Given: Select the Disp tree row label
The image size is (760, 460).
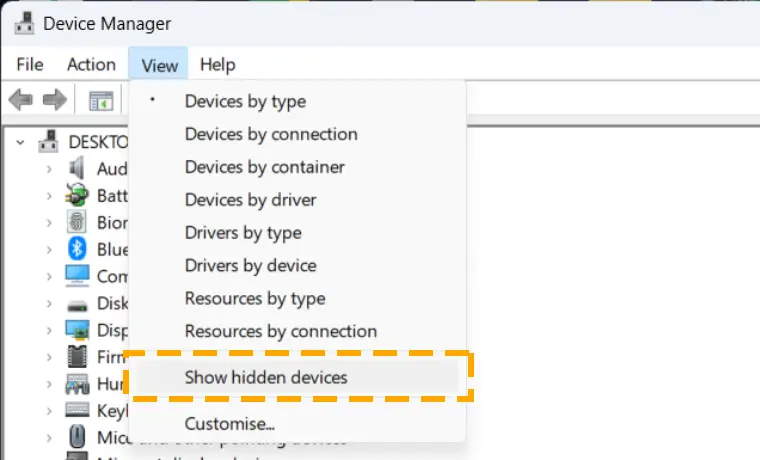Looking at the screenshot, I should [x=112, y=331].
